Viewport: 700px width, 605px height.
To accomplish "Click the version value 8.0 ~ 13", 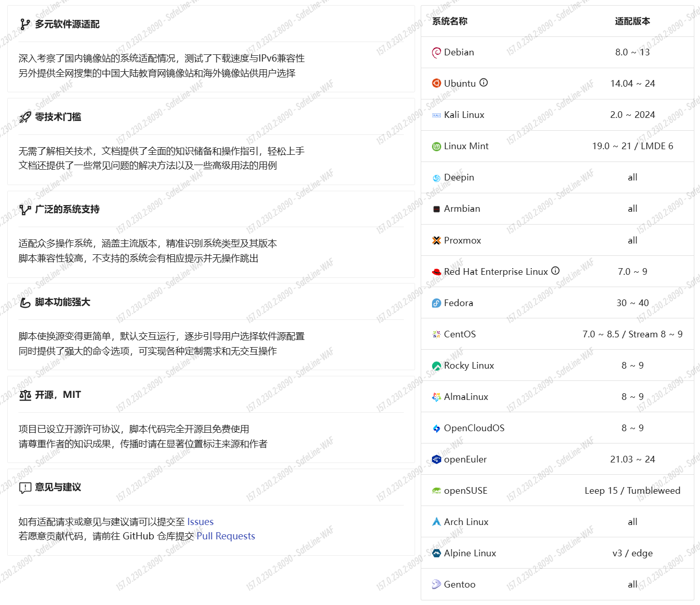I will [632, 52].
